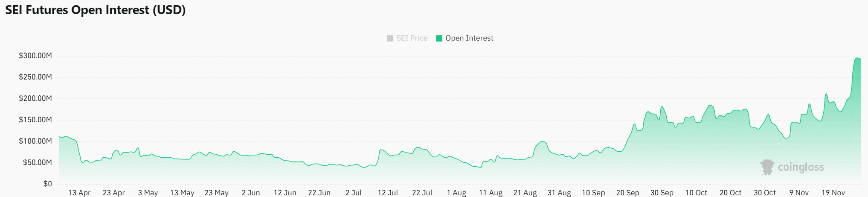Click the $300.00M y-axis label
The height and width of the screenshot is (197, 868).
click(35, 56)
